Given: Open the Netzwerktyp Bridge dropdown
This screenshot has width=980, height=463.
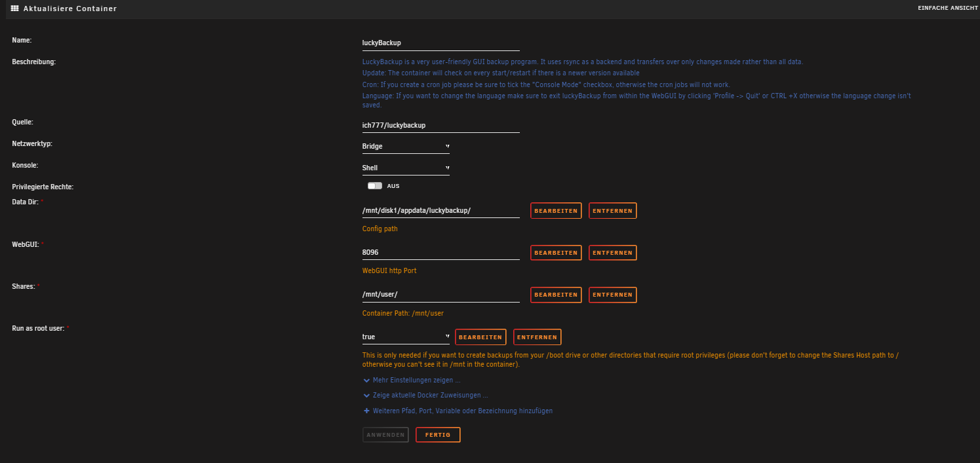Looking at the screenshot, I should click(x=406, y=146).
